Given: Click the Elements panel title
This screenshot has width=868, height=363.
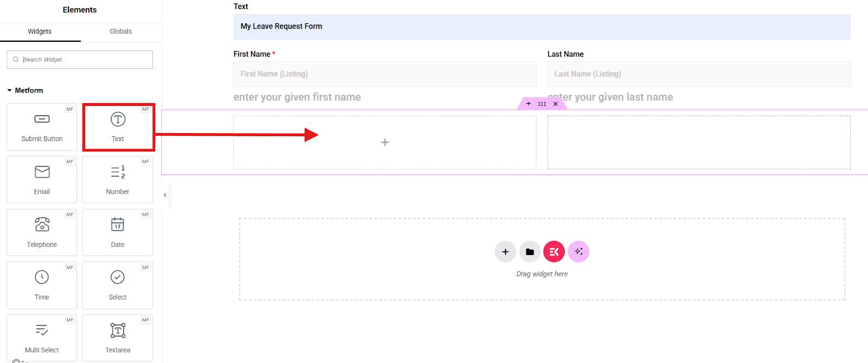Looking at the screenshot, I should pos(80,10).
